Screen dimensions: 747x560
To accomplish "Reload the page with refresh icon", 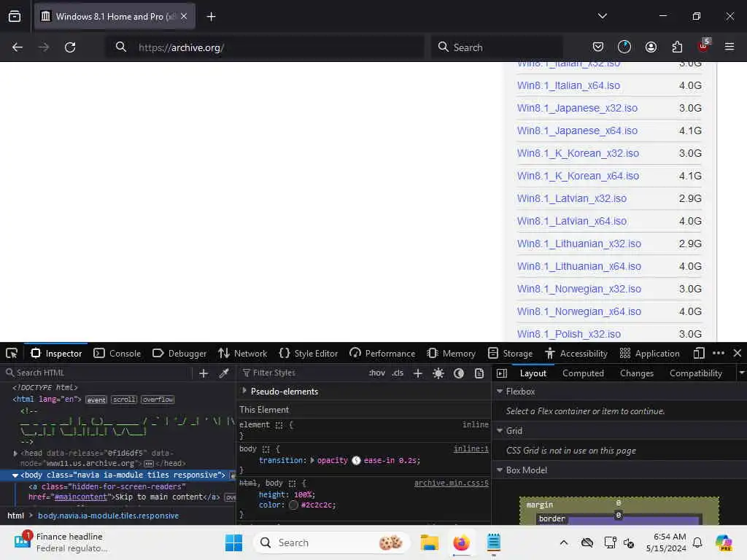I will pyautogui.click(x=70, y=47).
